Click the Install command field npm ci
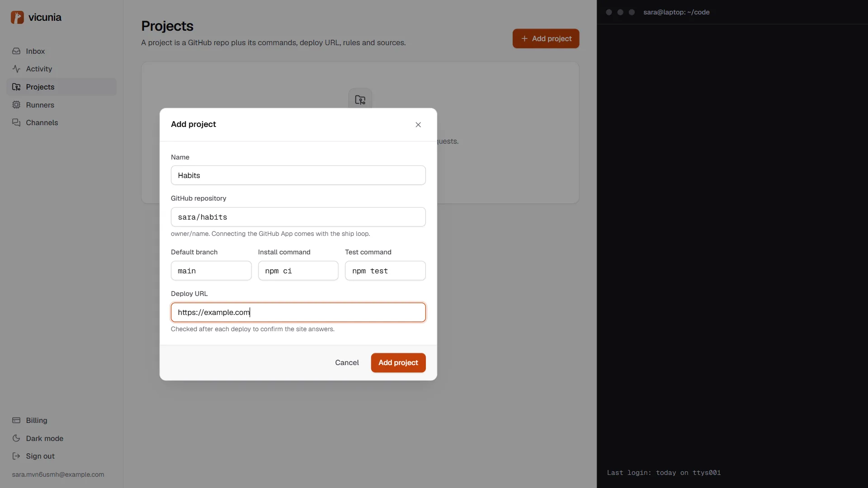 coord(298,271)
